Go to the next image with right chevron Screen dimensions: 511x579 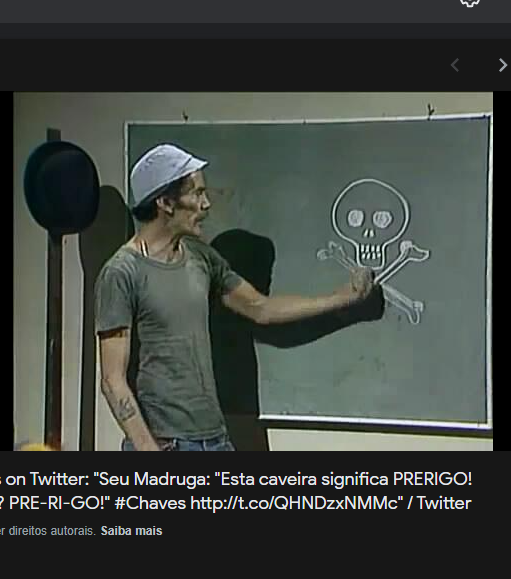(x=503, y=65)
